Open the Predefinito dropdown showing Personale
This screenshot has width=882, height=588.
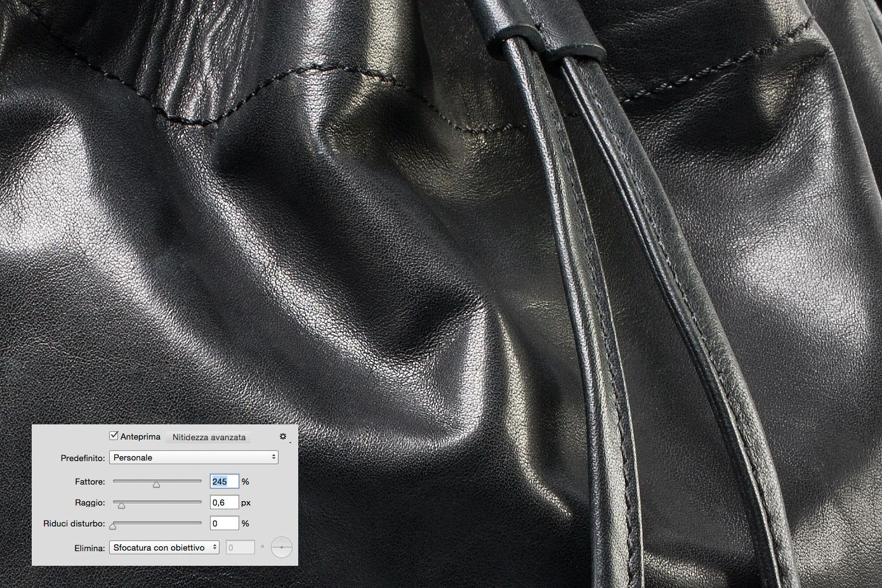click(x=194, y=457)
